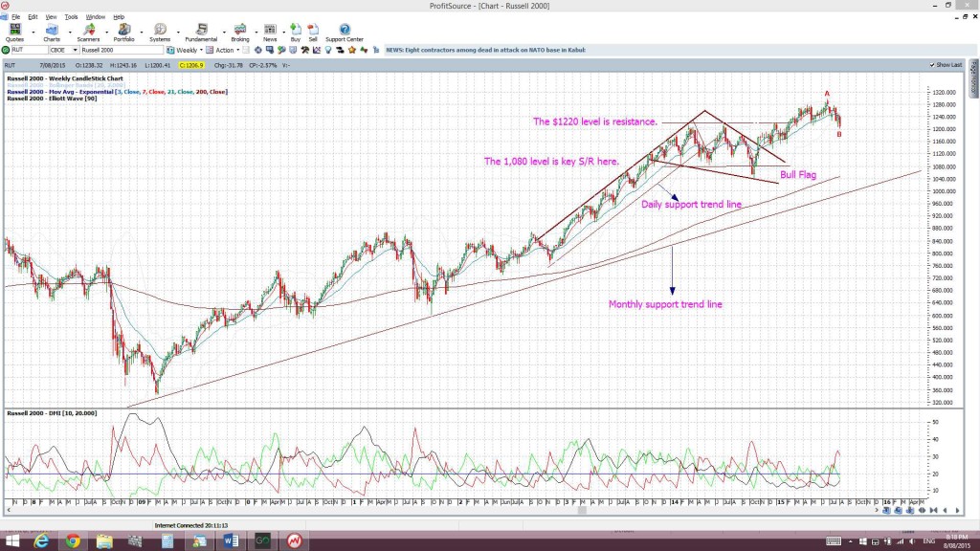
Task: Open the Page Holder side tab
Action: click(x=973, y=78)
